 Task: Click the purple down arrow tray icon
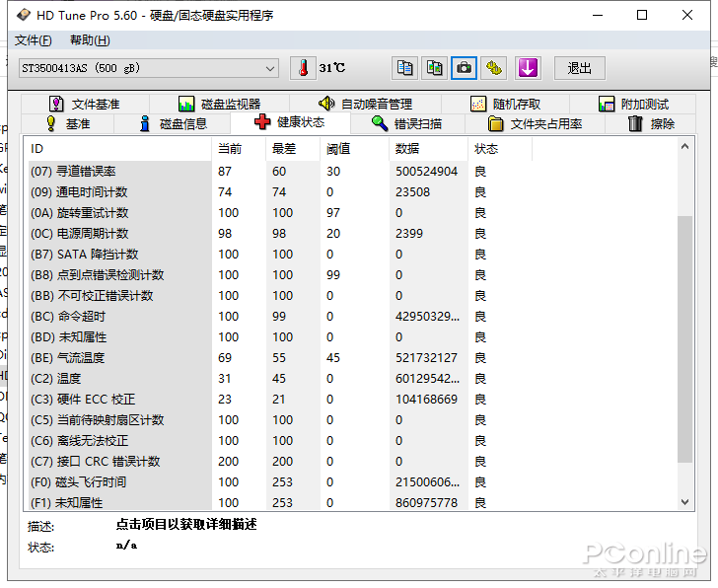[x=528, y=68]
